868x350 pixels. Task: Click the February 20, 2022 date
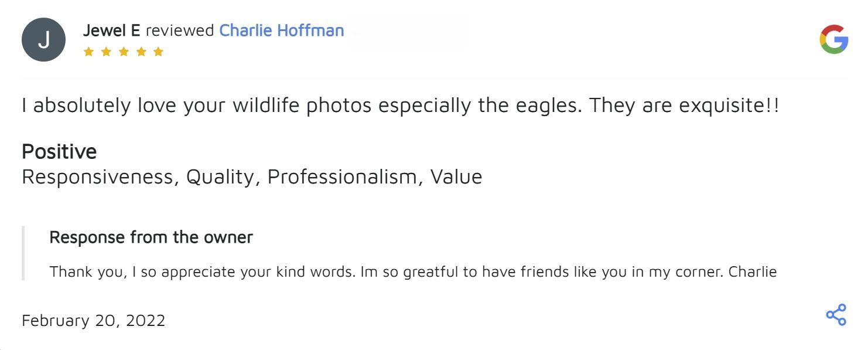click(93, 320)
